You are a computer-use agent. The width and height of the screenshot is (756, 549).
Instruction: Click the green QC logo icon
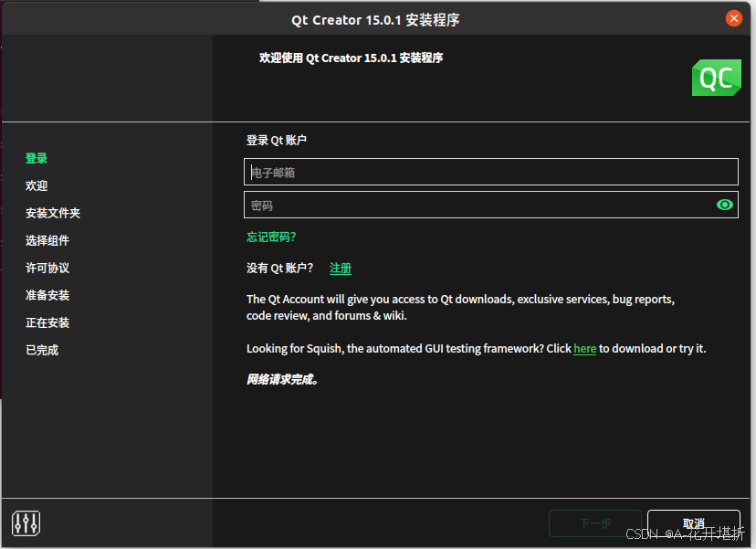coord(717,78)
